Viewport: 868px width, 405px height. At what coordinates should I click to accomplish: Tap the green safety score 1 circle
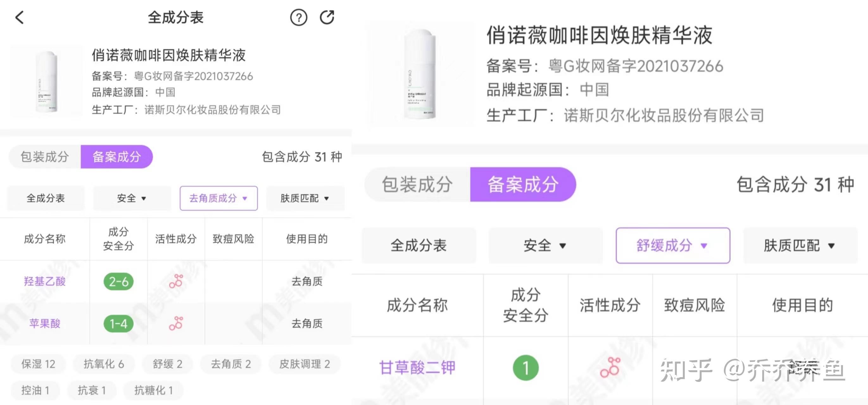pos(525,368)
